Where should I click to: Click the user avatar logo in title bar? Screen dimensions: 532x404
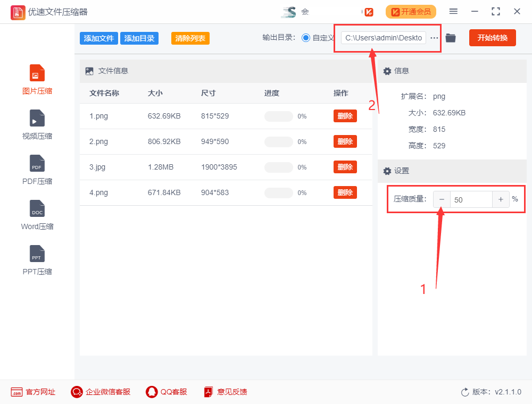click(289, 12)
